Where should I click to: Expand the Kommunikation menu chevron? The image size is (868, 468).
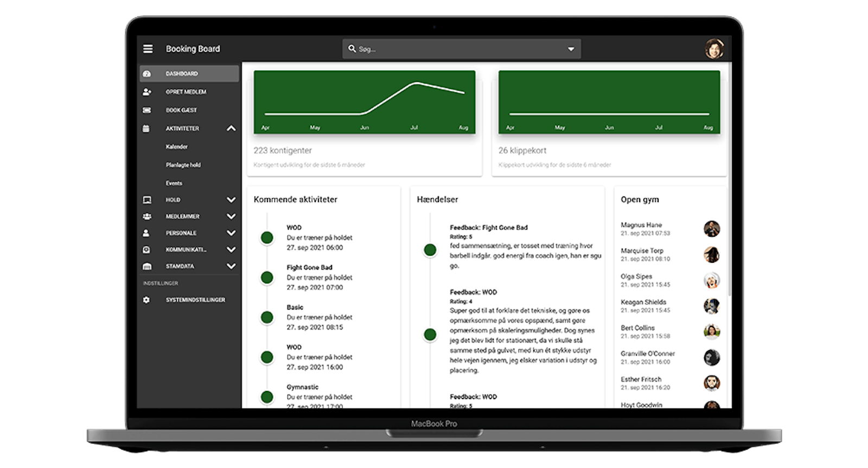231,250
